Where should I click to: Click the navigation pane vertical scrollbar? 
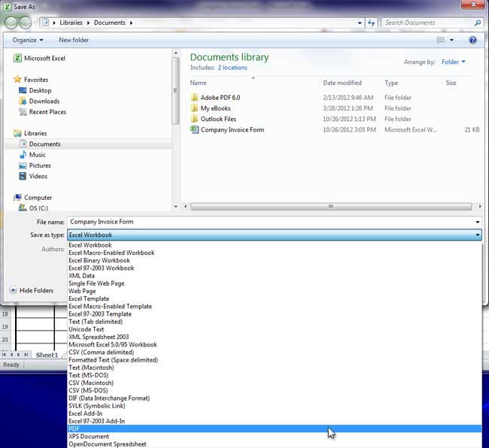click(x=175, y=91)
